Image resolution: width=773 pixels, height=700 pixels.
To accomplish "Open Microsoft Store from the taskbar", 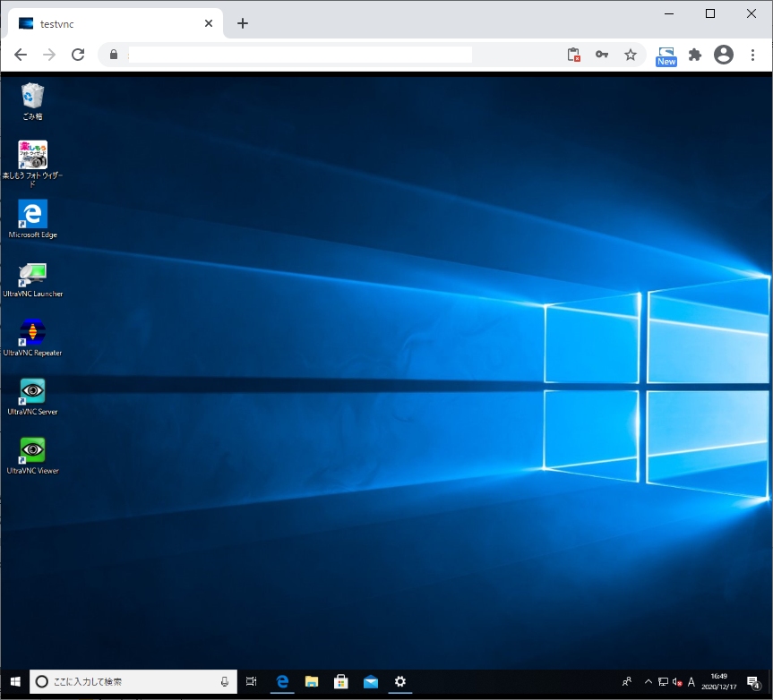I will point(341,681).
